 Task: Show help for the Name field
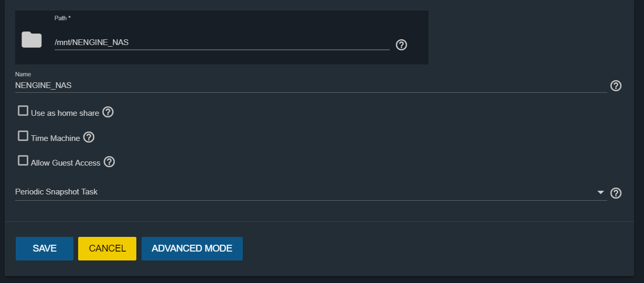coord(616,85)
